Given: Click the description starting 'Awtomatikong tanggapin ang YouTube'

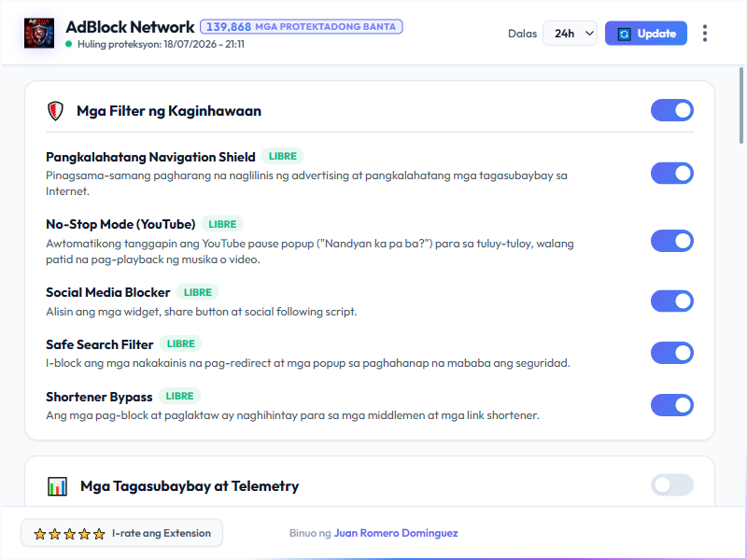Looking at the screenshot, I should (310, 251).
